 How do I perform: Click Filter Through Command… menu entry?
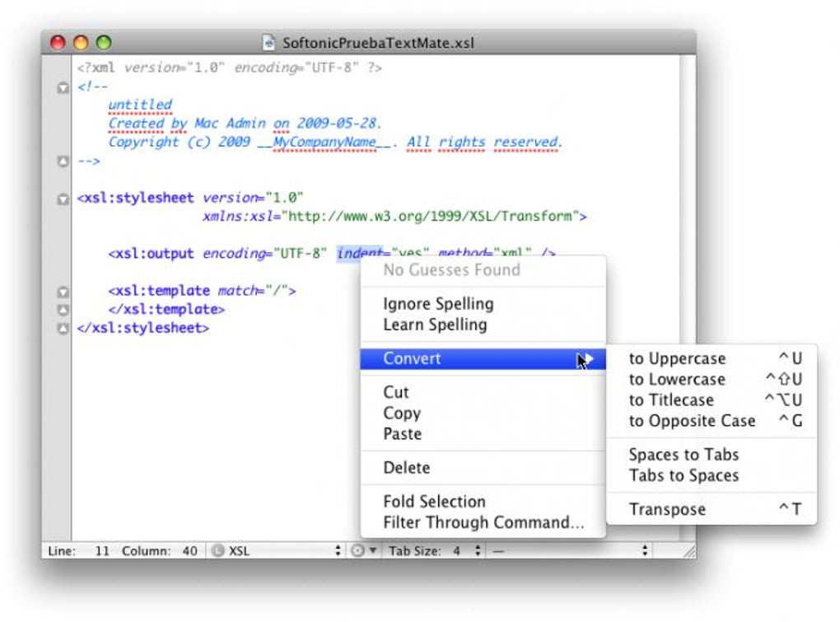pos(483,522)
